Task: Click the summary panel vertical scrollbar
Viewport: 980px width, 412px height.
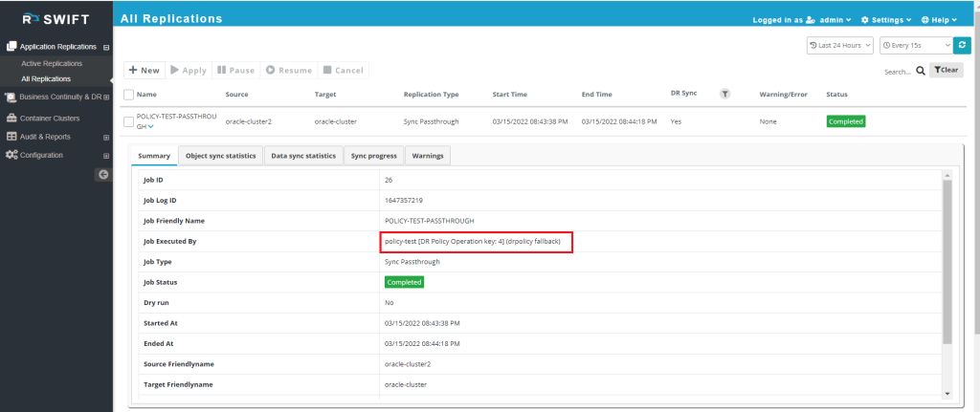Action: coord(947,262)
